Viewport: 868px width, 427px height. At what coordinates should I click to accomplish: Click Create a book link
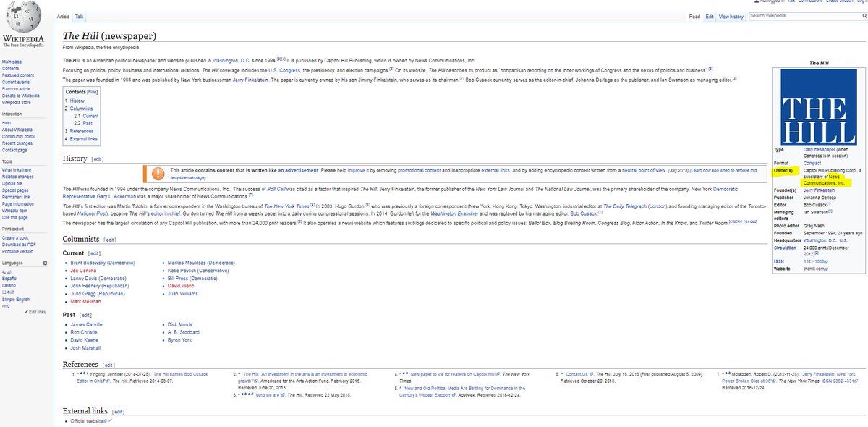(x=16, y=237)
